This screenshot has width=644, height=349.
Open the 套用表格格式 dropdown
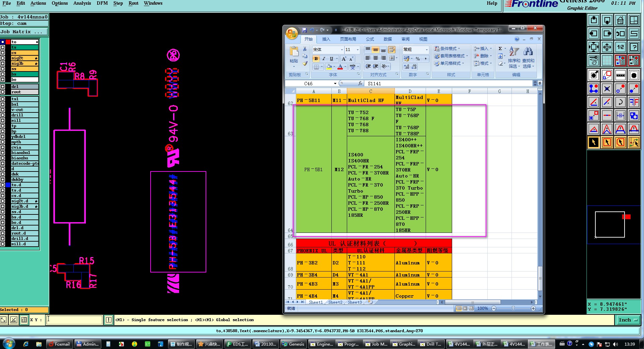[451, 56]
